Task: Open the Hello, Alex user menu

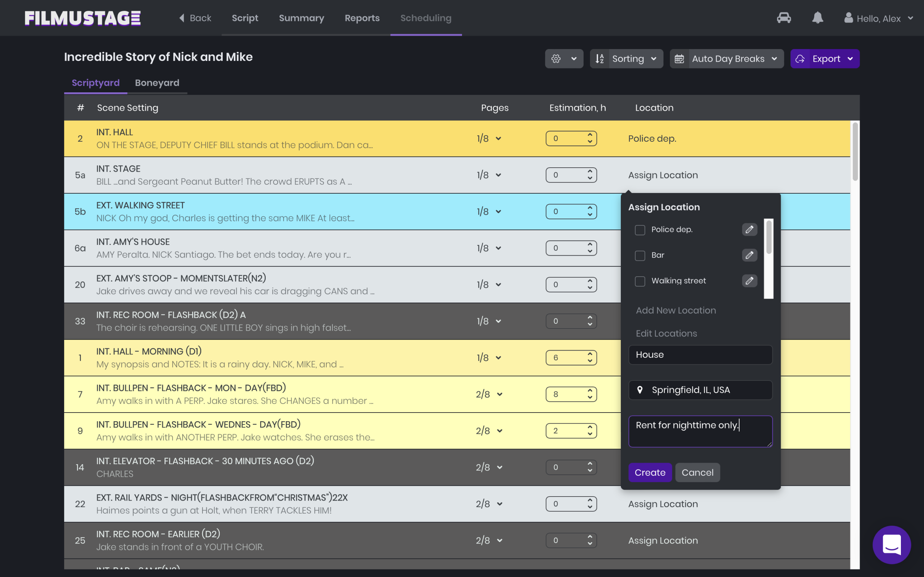Action: point(878,18)
